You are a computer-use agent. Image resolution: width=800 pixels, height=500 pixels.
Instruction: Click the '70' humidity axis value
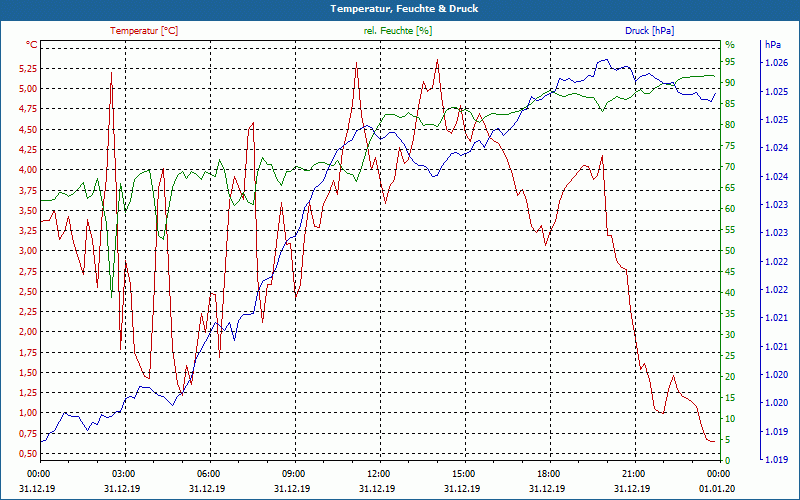coord(730,167)
